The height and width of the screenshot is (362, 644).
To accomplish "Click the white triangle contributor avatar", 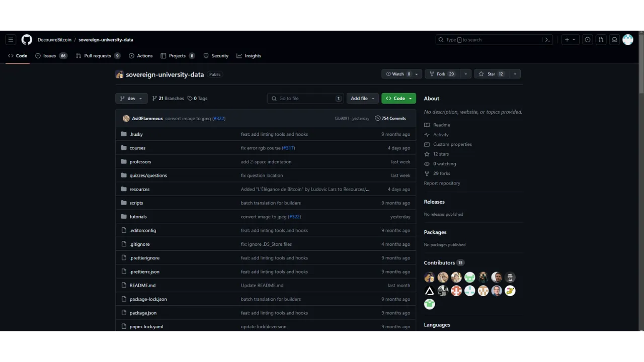I will [429, 291].
